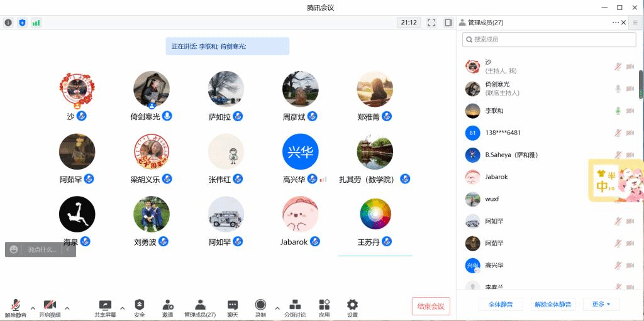Toggle 李联和's microphone in member list
644x321 pixels.
[618, 111]
